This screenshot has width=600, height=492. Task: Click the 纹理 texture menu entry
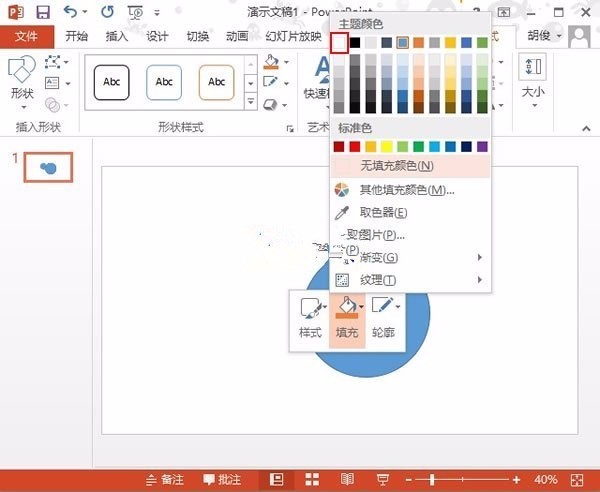click(411, 280)
